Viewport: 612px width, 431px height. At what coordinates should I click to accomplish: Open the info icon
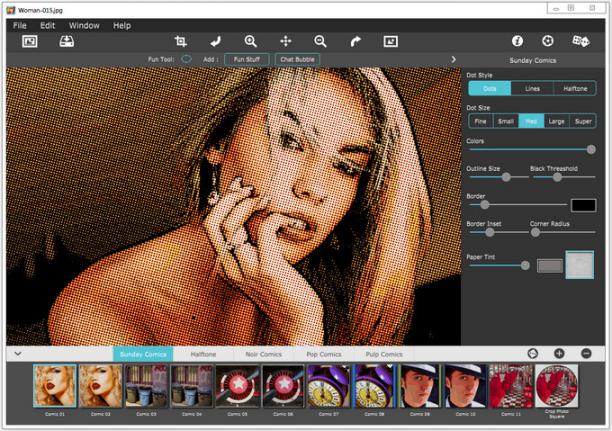[518, 41]
